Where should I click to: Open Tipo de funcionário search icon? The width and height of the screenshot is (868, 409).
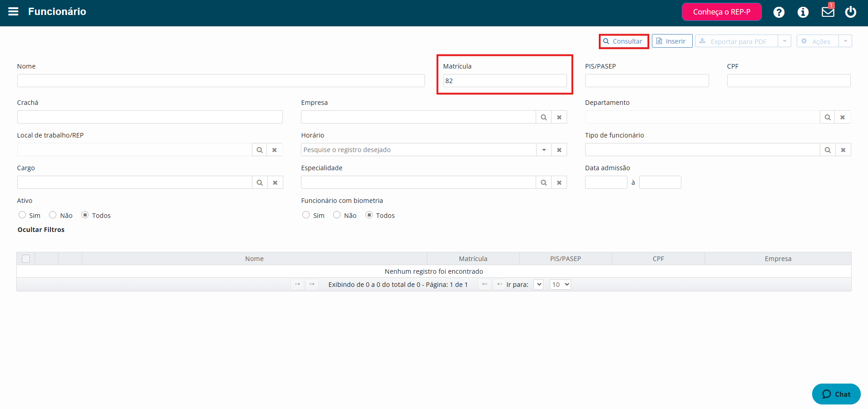point(828,150)
